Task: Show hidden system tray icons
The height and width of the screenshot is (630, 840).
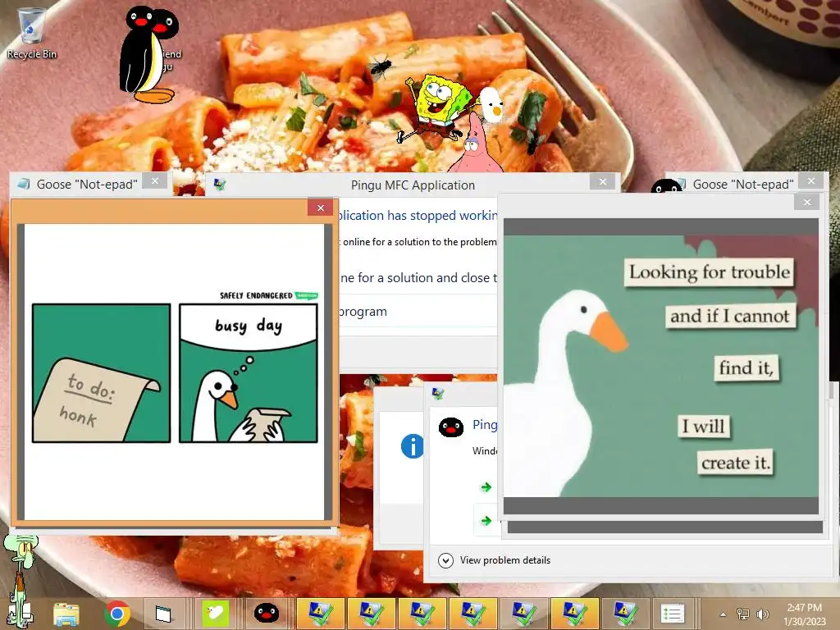Action: [723, 614]
